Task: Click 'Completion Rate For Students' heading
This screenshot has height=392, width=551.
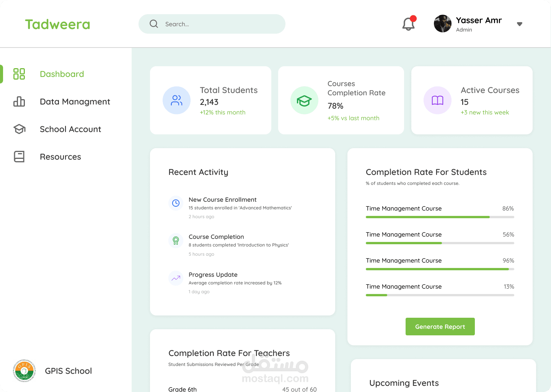Action: 426,172
